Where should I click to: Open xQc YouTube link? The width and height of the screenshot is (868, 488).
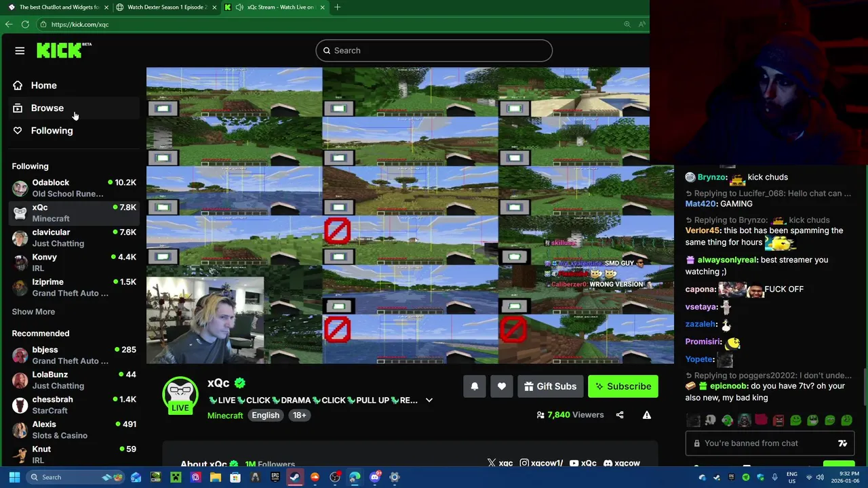click(583, 464)
